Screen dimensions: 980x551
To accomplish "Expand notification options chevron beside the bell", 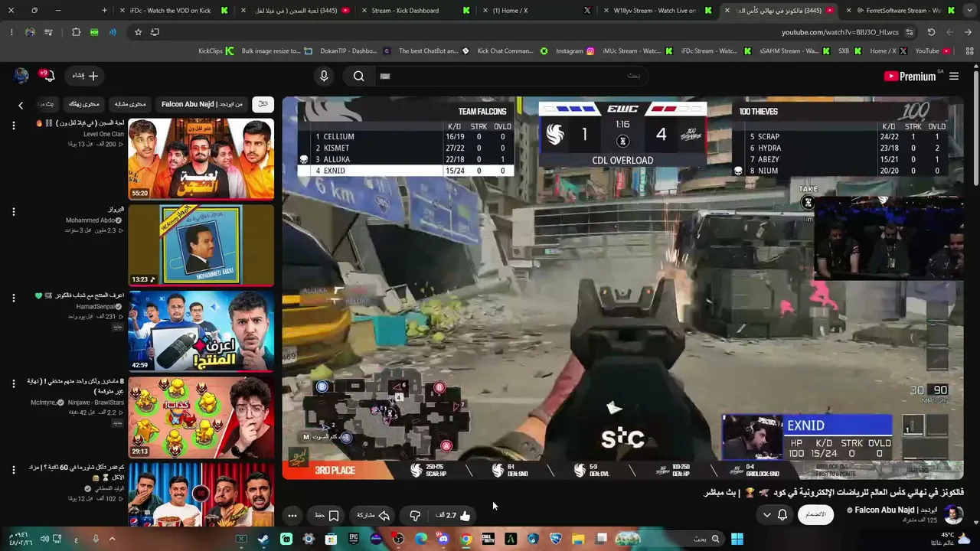I will click(x=767, y=515).
